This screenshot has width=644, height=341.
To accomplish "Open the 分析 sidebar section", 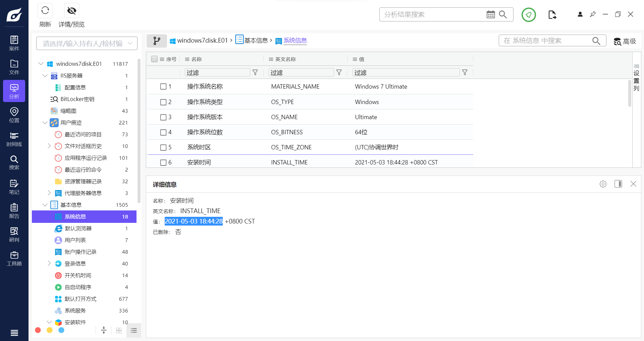I will 14,91.
